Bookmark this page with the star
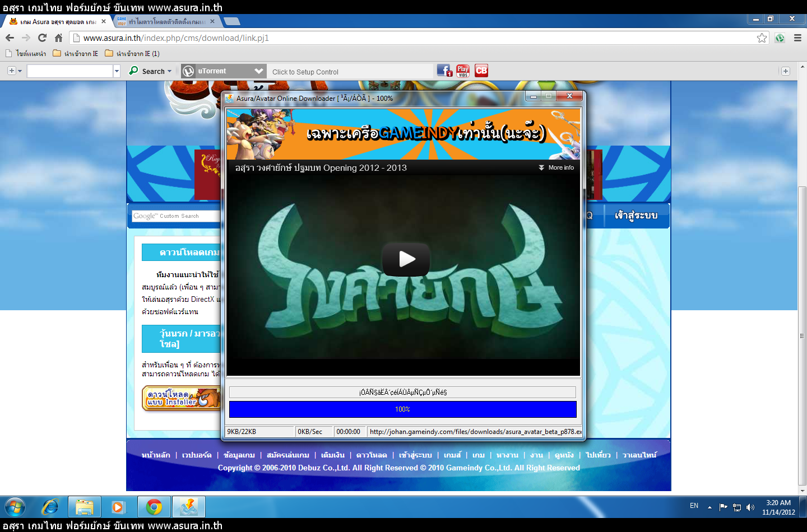The width and height of the screenshot is (807, 532). (x=762, y=38)
